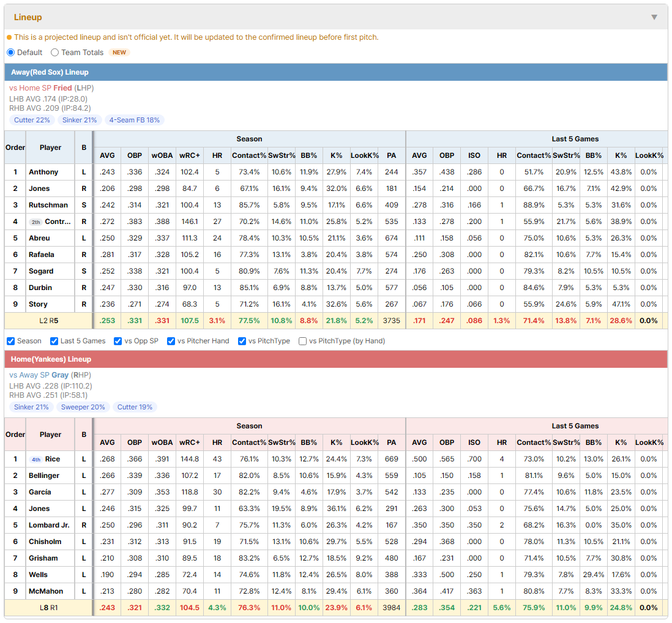Select Abreu in the Red Sox lineup

(39, 238)
